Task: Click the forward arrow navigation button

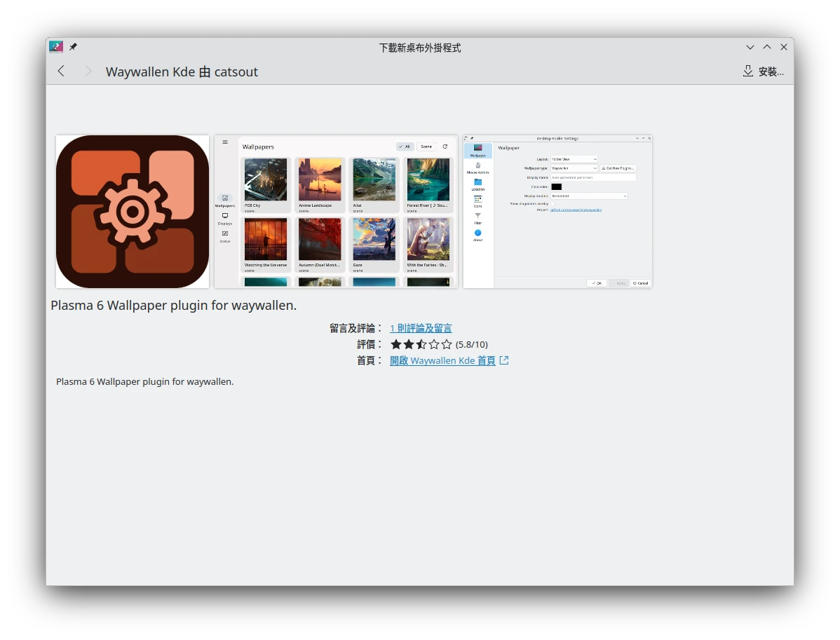Action: 88,72
